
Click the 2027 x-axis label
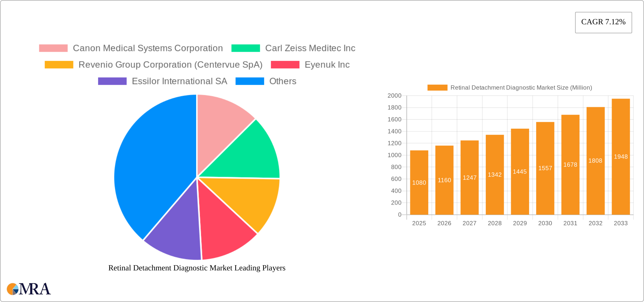tap(469, 223)
